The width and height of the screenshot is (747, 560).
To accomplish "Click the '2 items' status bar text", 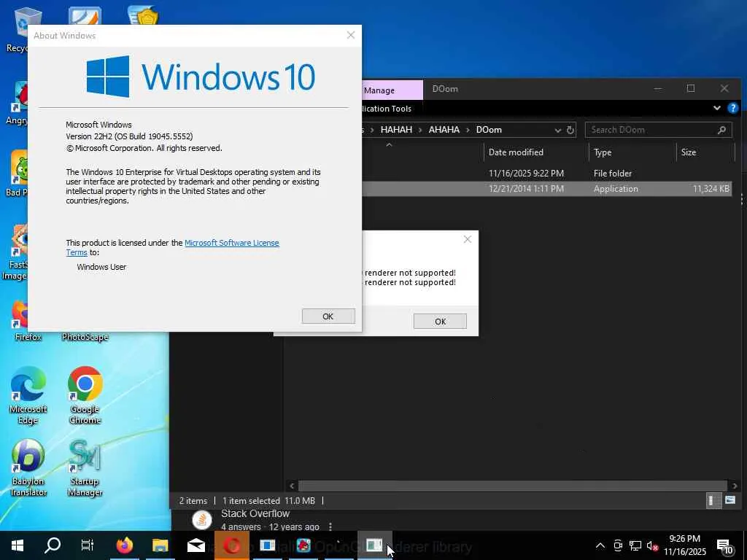I will 193,500.
